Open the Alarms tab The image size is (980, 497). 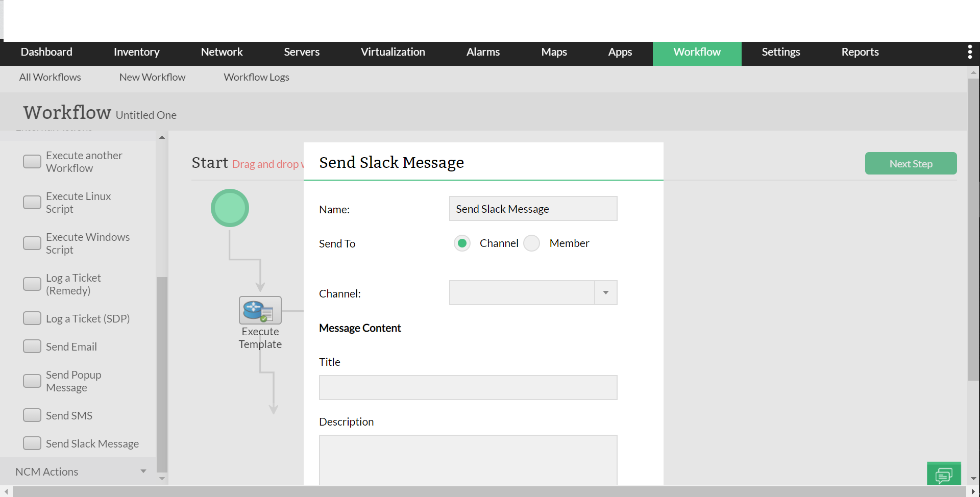[483, 52]
